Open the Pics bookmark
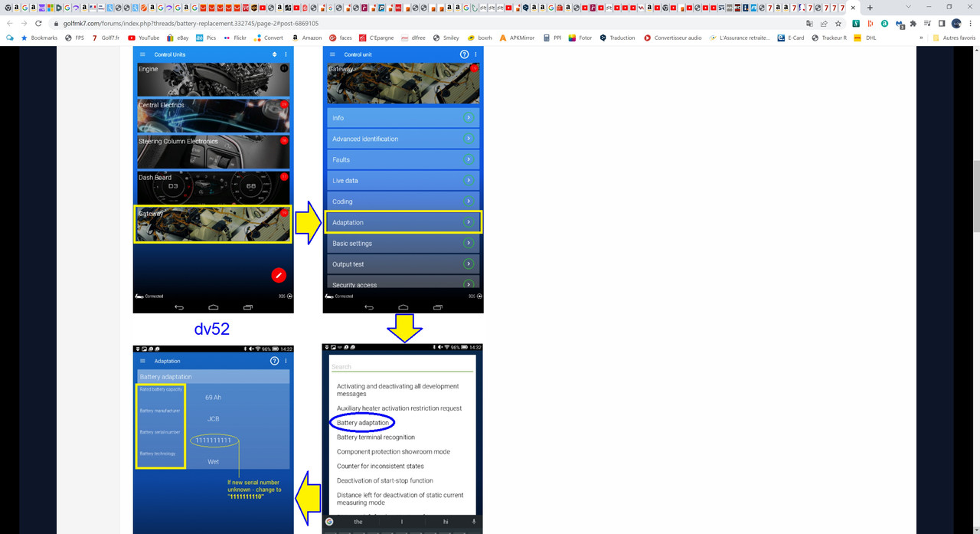The width and height of the screenshot is (980, 534). (x=206, y=38)
